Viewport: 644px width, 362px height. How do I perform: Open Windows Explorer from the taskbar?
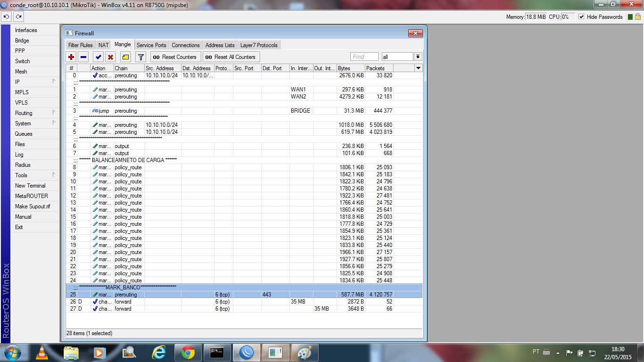[x=71, y=352]
